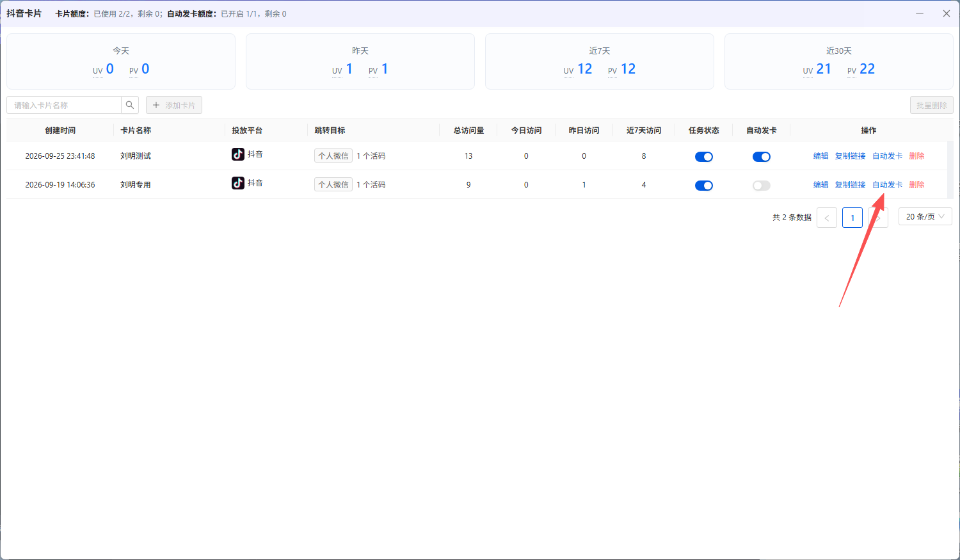
Task: Minimize the 抖音卡片 window
Action: pyautogui.click(x=920, y=13)
